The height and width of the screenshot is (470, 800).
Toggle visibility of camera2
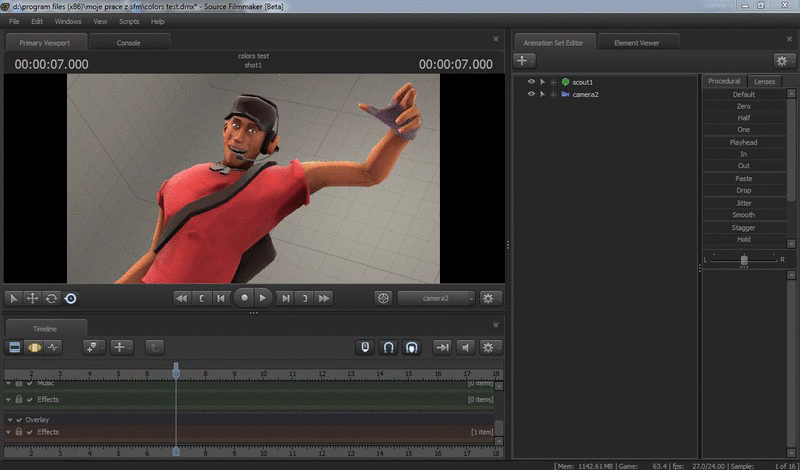coord(532,94)
